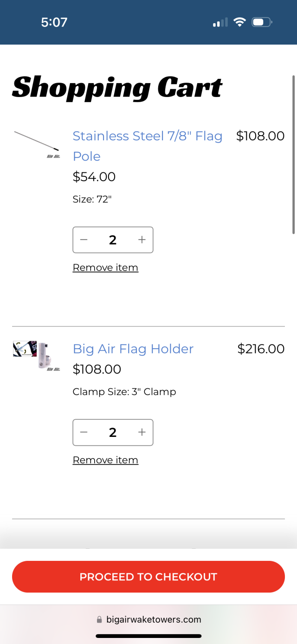Increase Flag Pole quantity with plus icon
Screen dimensions: 297x644
tap(142, 240)
